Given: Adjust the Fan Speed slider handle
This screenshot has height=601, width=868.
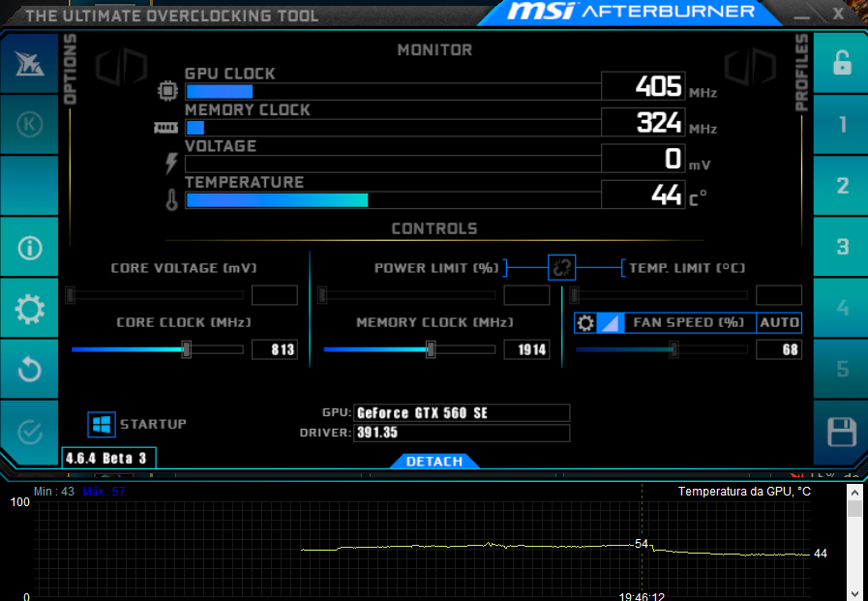Looking at the screenshot, I should click(x=673, y=349).
